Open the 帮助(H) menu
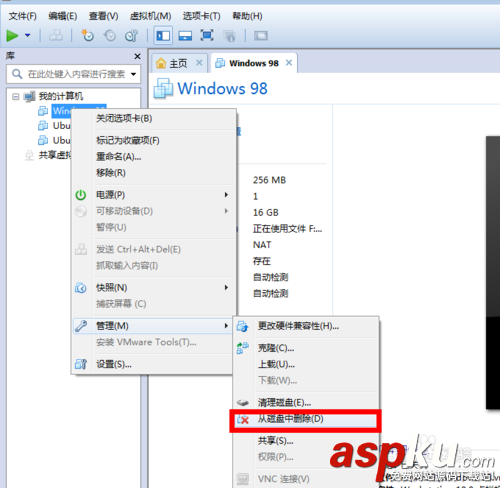Viewport: 500px width, 488px height. 247,16
